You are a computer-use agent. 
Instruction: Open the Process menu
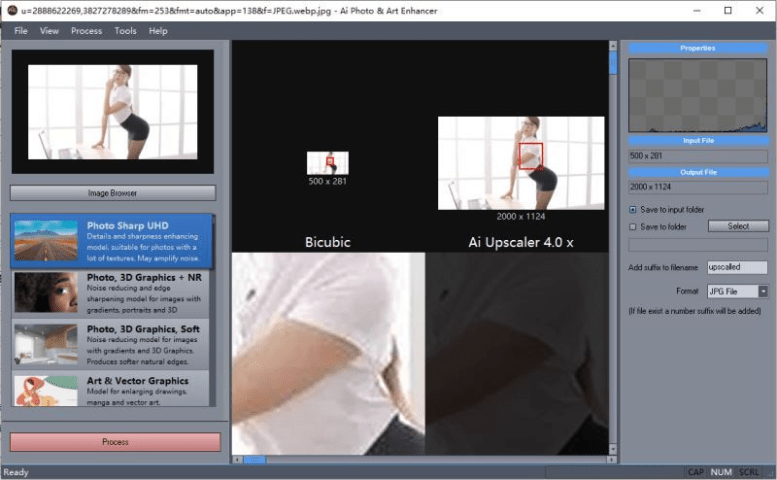click(86, 31)
